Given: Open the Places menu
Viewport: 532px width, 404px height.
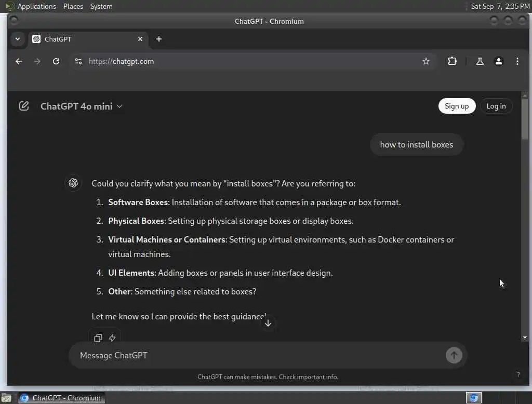Looking at the screenshot, I should 73,6.
